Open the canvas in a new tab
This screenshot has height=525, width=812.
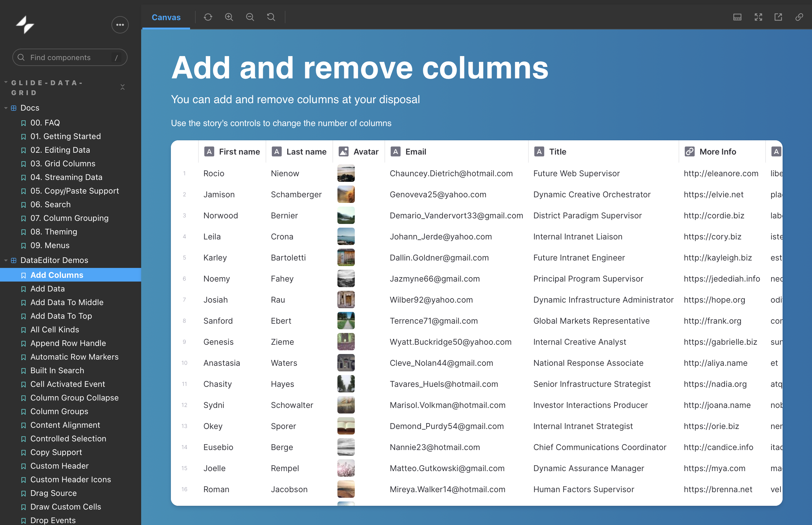778,17
